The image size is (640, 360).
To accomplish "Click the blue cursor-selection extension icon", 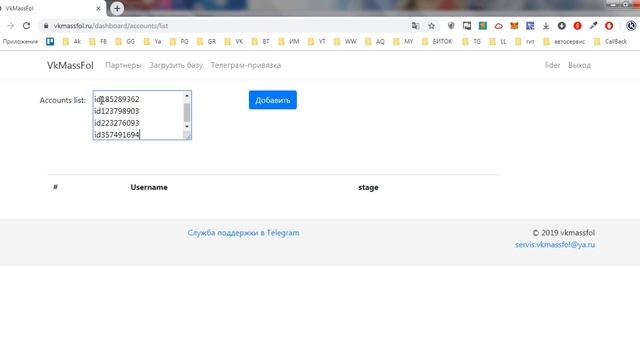I will [530, 26].
